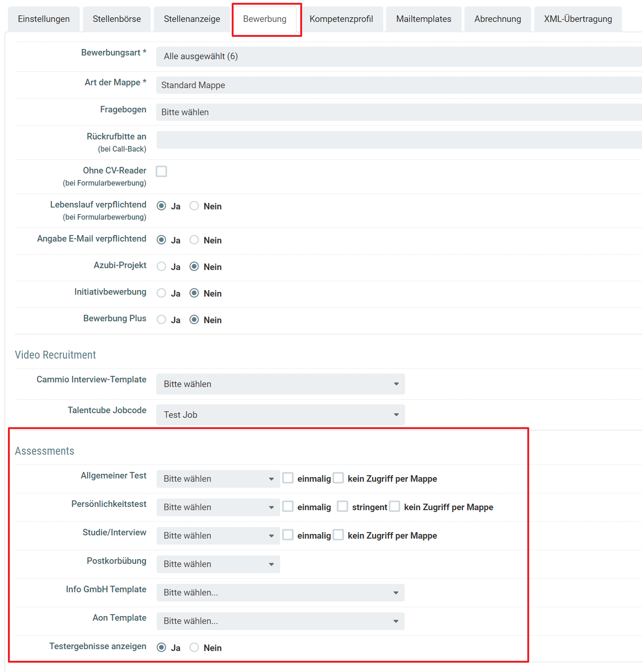Select Nein for Angabe E-Mail verpflichtend
This screenshot has height=672, width=642.
pos(194,240)
